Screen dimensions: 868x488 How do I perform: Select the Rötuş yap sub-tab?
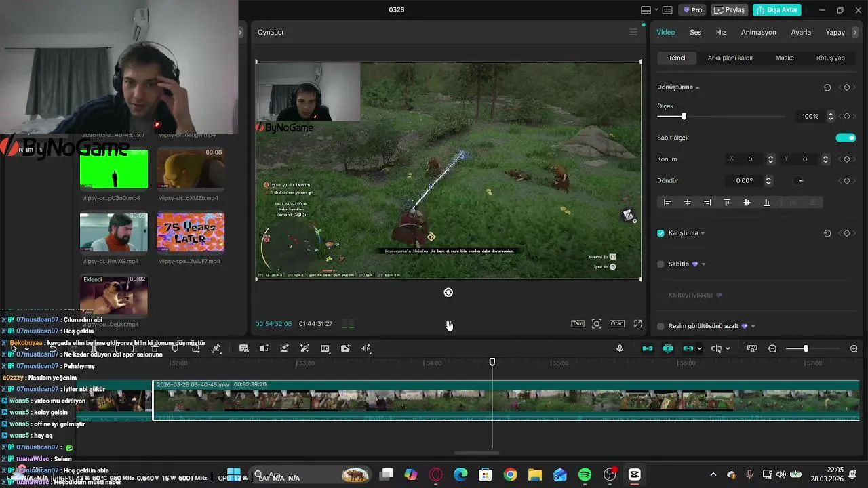point(831,58)
